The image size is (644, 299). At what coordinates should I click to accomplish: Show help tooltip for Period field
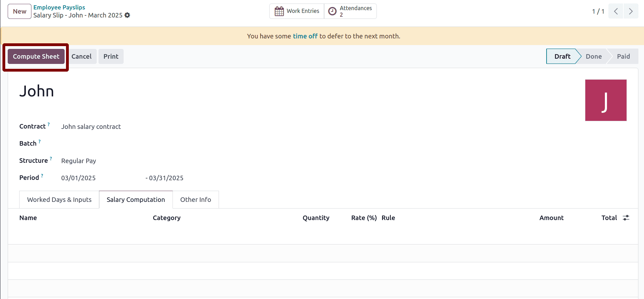coord(42,176)
